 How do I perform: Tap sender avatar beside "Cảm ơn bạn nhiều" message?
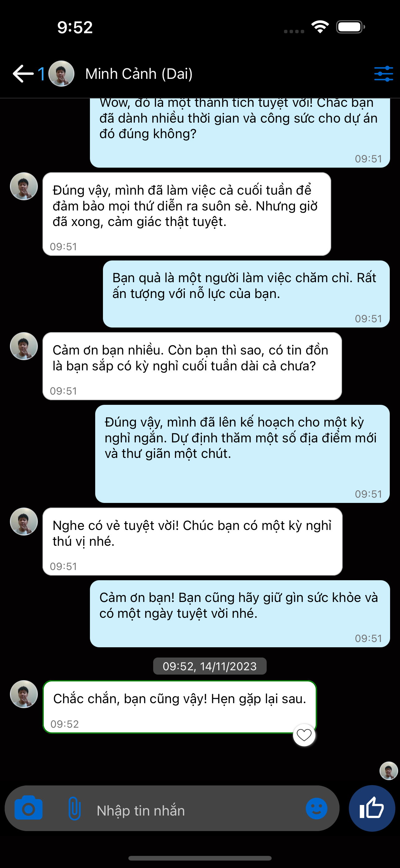click(x=24, y=346)
